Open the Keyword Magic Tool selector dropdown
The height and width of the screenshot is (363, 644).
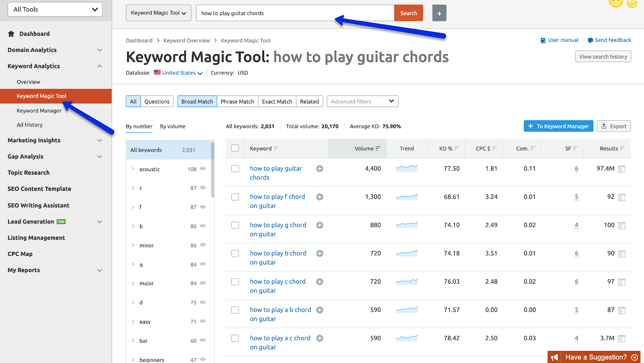[159, 13]
